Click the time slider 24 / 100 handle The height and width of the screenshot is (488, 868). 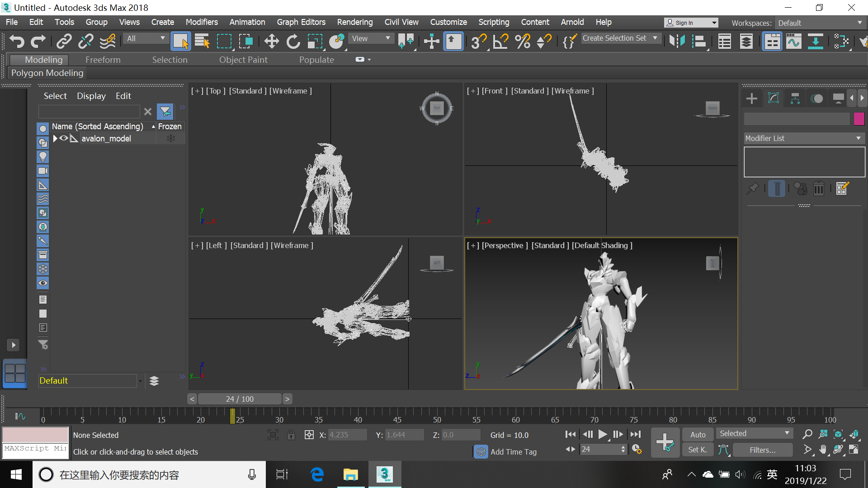[240, 399]
